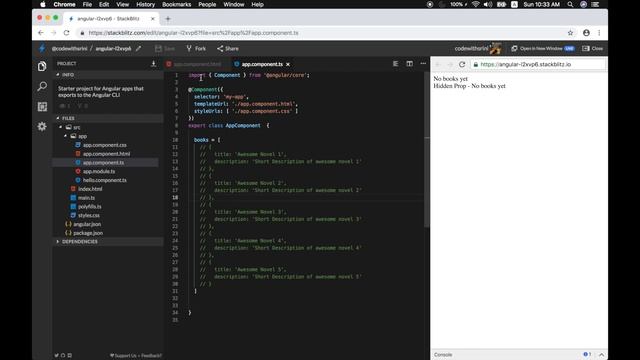
Task: Open new Chrome tab with plus
Action: tap(168, 19)
